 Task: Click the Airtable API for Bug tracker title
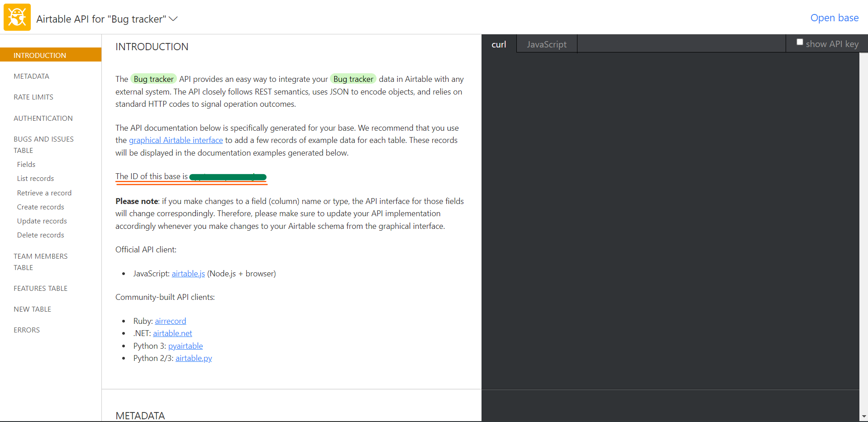[x=101, y=19]
